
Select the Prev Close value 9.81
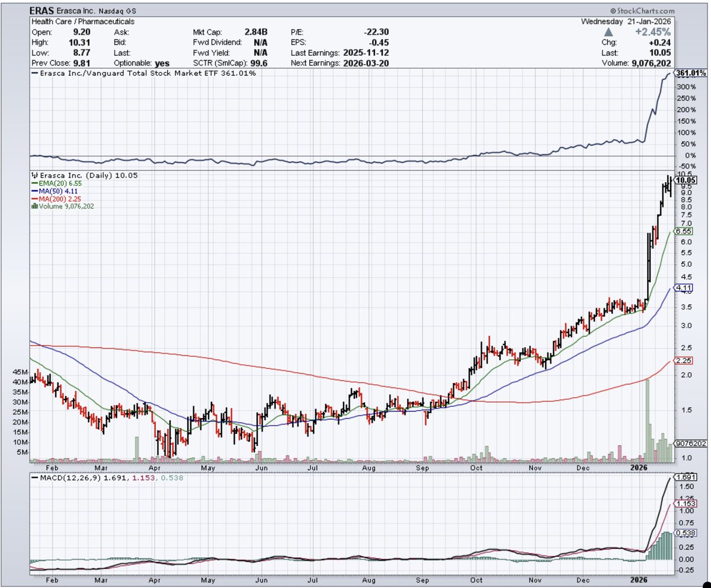82,62
